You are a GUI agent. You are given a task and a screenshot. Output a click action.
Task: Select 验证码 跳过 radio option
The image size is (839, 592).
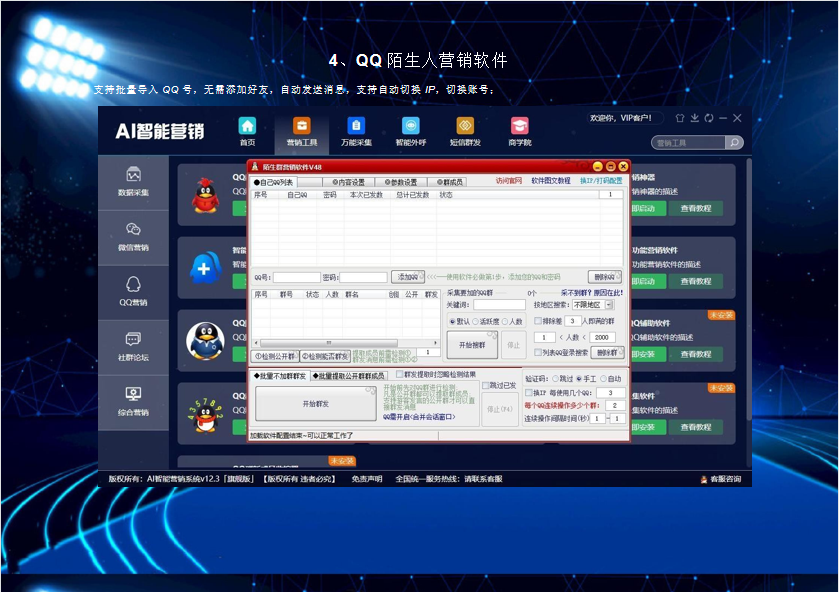click(x=555, y=378)
